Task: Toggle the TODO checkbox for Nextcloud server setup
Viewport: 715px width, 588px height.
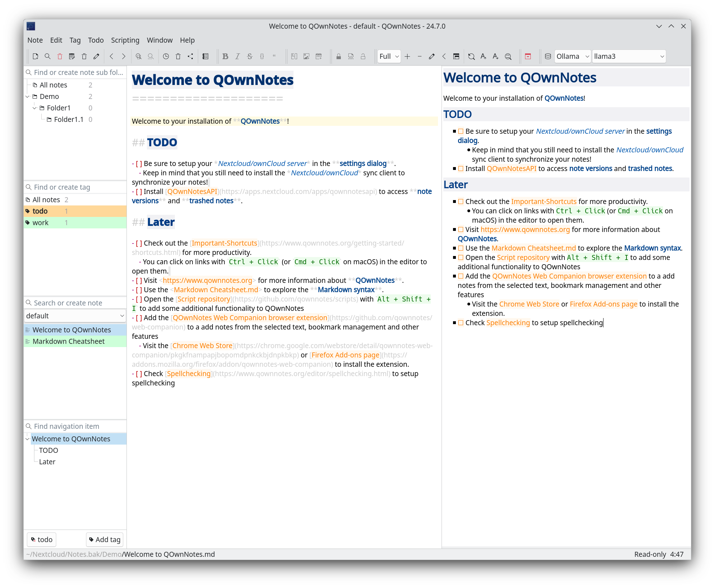Action: [461, 131]
